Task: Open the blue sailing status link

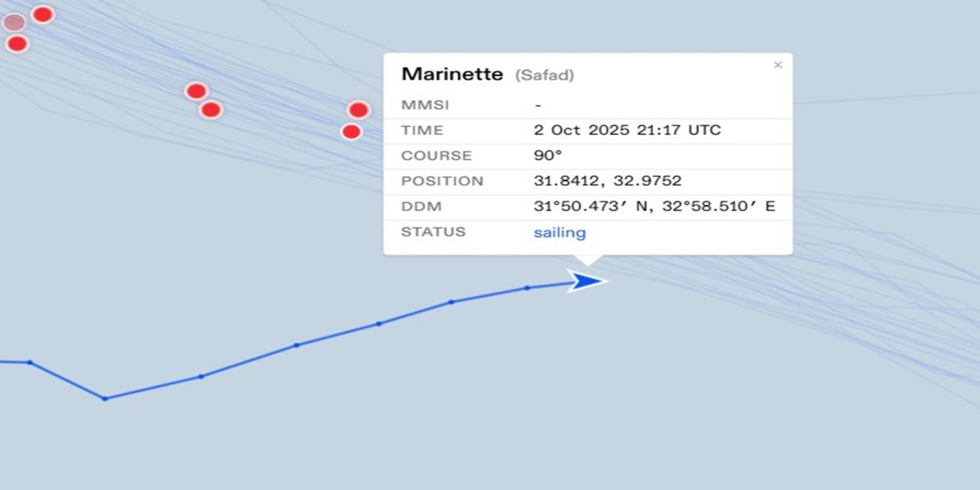Action: (560, 233)
